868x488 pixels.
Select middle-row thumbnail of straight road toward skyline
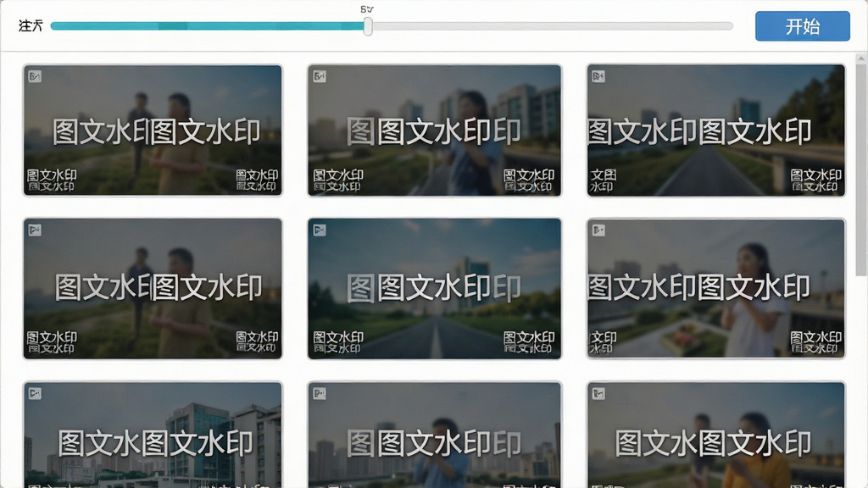pyautogui.click(x=435, y=288)
